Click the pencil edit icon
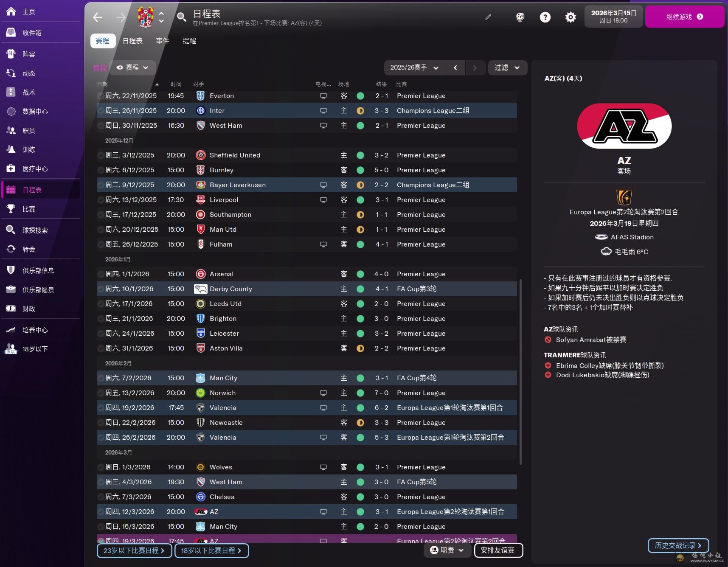 (488, 17)
